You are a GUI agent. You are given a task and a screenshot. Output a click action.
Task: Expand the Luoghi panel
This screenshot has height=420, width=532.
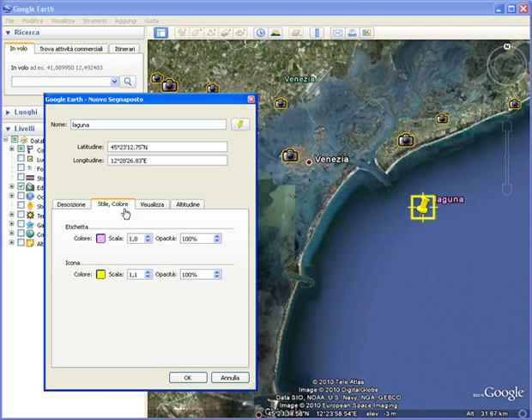pos(8,113)
